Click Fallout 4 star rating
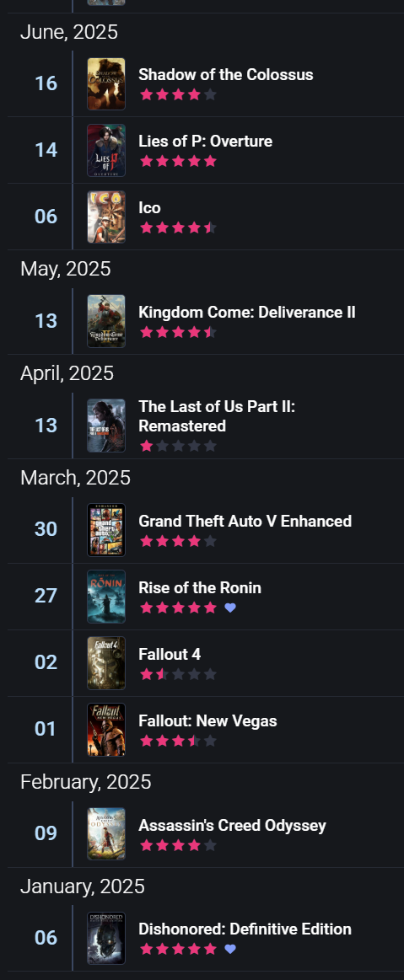Screen dimensions: 404x980 point(178,674)
